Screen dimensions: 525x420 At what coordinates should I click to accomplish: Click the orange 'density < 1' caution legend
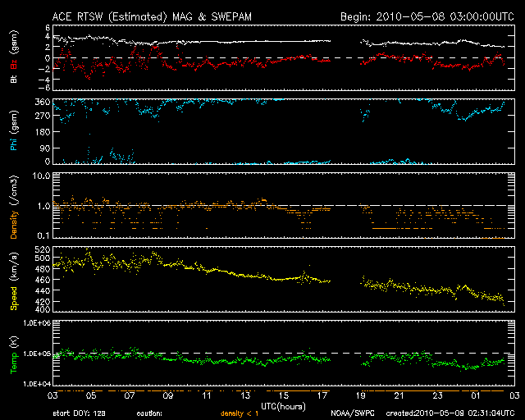click(x=238, y=413)
